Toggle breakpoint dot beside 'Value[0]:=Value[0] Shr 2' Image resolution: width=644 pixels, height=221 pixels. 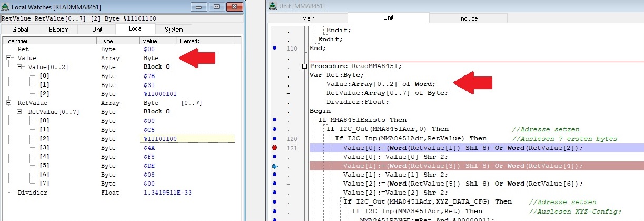[x=274, y=157]
